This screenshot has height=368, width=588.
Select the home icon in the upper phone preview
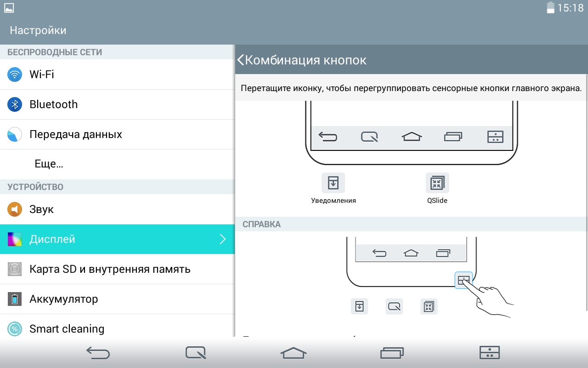click(x=412, y=137)
